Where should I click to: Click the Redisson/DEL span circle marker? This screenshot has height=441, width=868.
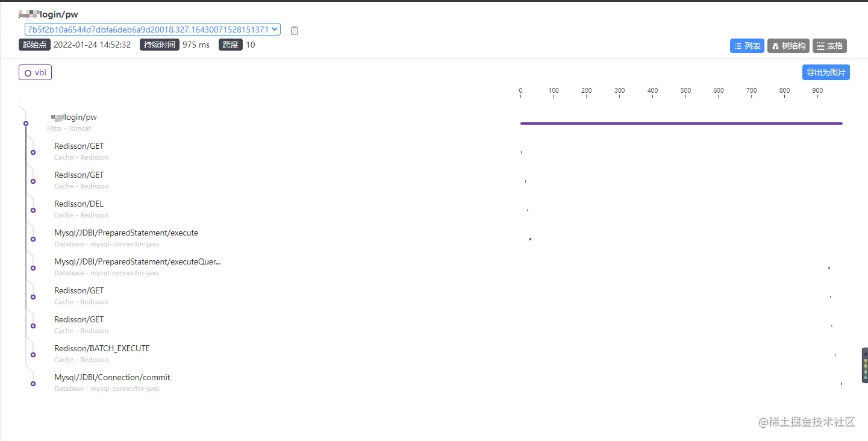click(33, 210)
